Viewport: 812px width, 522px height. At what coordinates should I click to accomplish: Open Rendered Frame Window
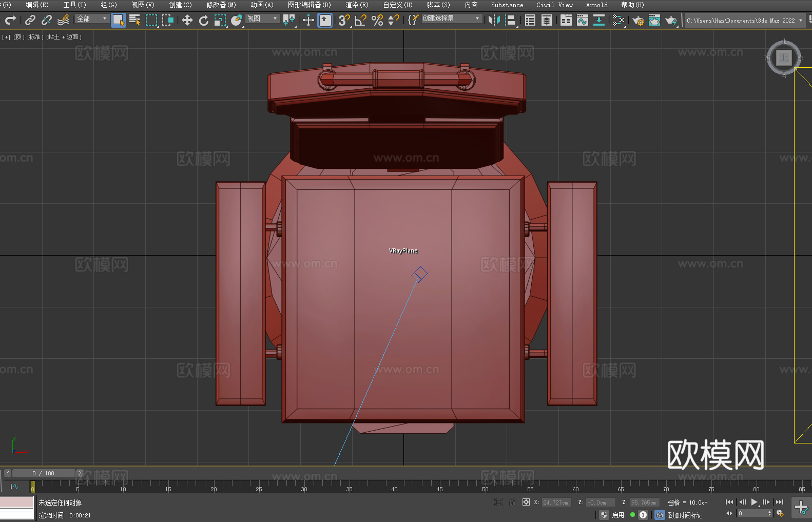click(654, 20)
